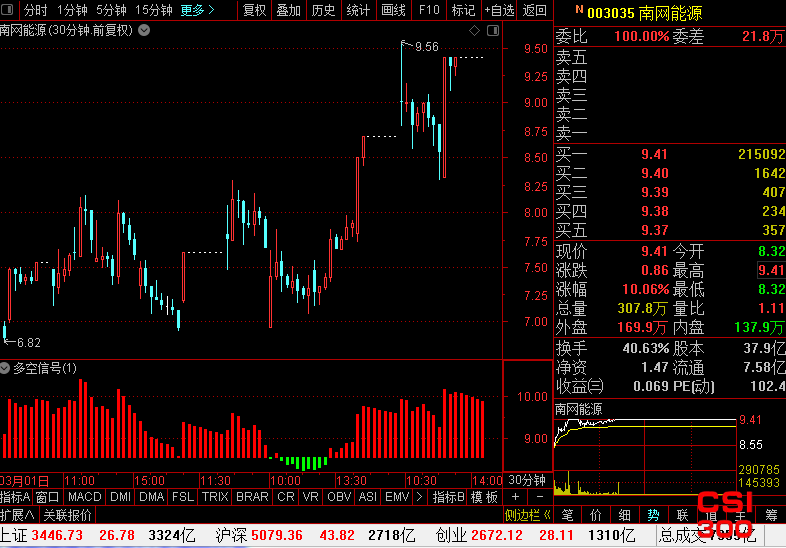Switch to 势 trend tab

(x=653, y=515)
